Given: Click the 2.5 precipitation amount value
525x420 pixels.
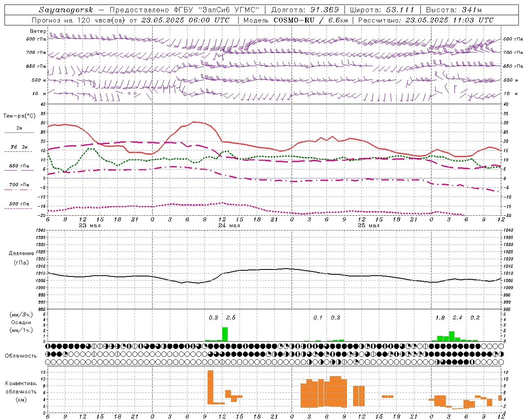Looking at the screenshot, I should coord(231,317).
